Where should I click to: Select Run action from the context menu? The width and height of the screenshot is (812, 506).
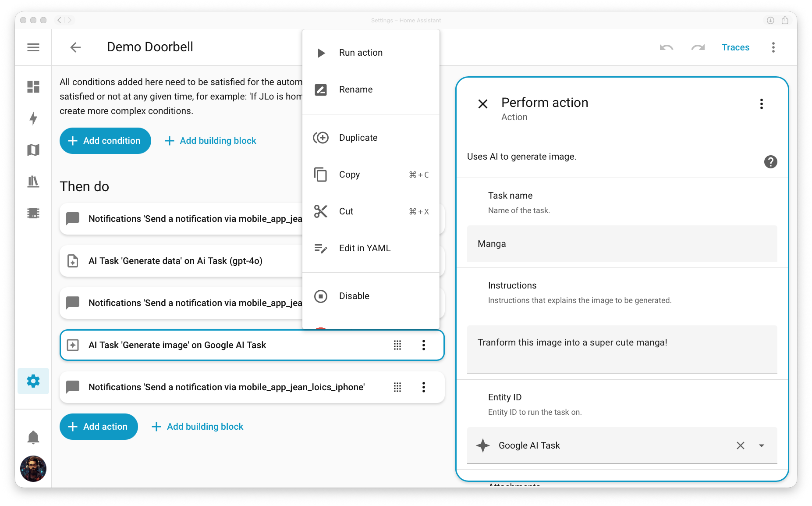coord(360,52)
